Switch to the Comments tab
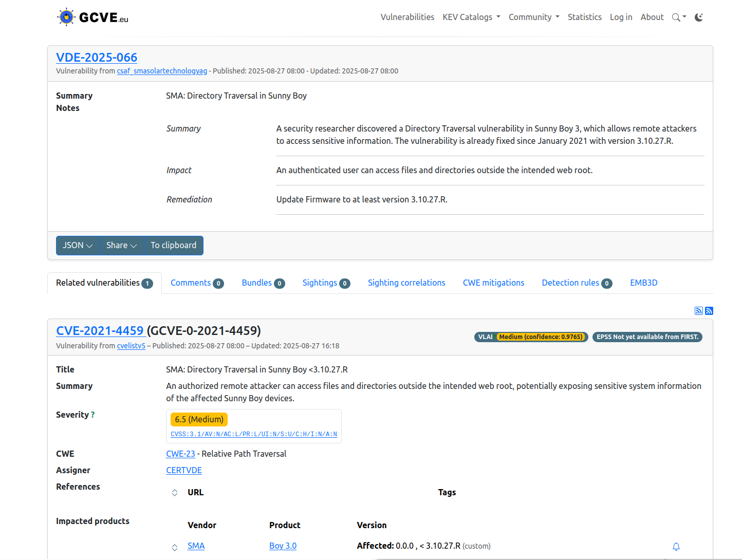 click(x=197, y=283)
